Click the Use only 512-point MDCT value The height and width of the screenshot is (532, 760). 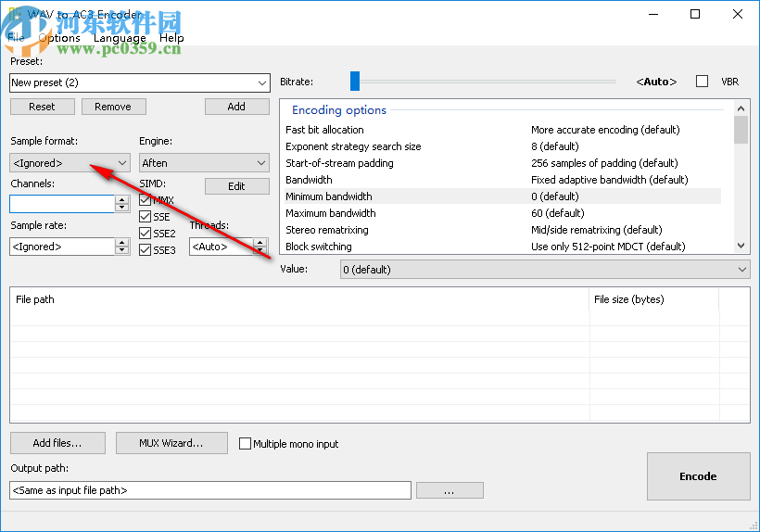608,247
